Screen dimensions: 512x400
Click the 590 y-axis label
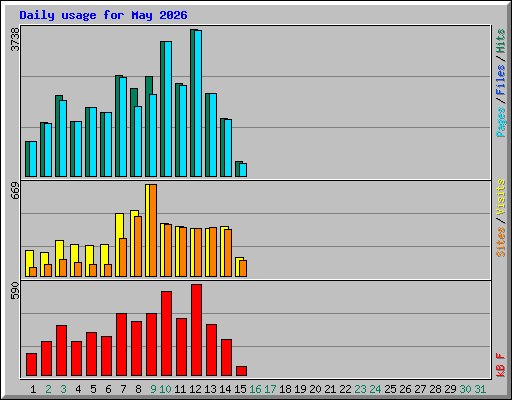point(15,290)
